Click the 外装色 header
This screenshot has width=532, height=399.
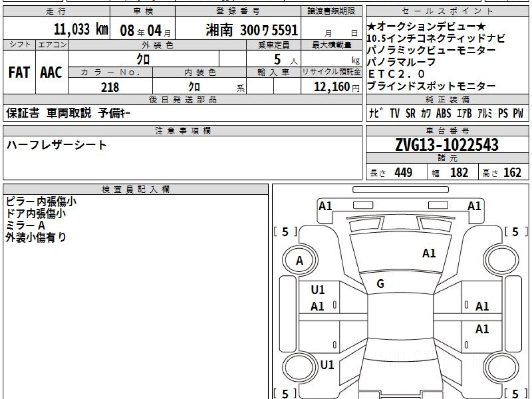click(157, 45)
